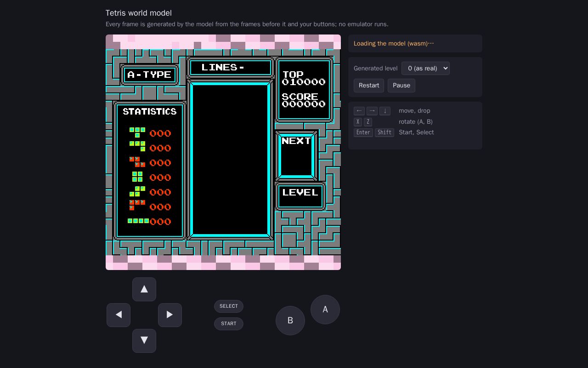Screen dimensions: 588x368
Task: Click the Shift key hint
Action: (x=384, y=132)
